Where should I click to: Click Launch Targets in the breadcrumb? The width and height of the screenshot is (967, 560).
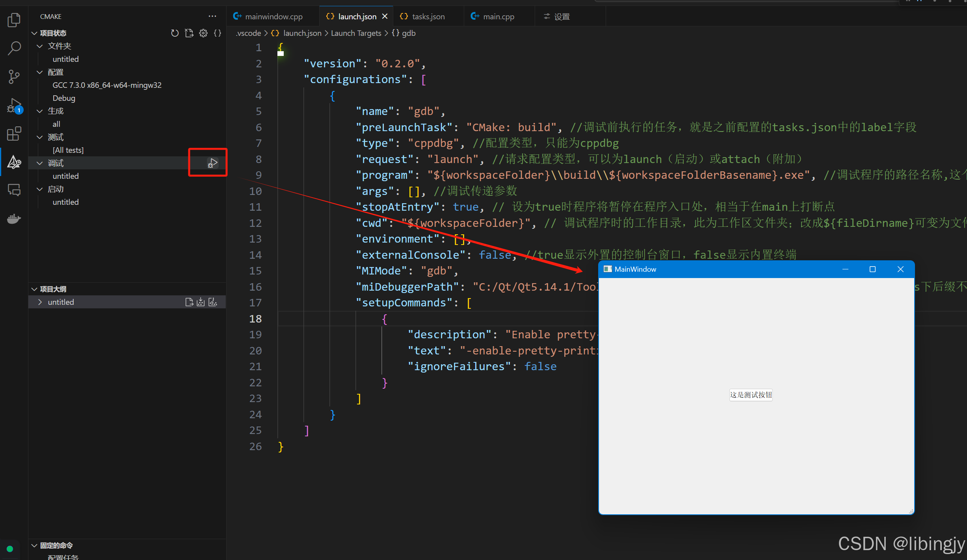(x=356, y=33)
